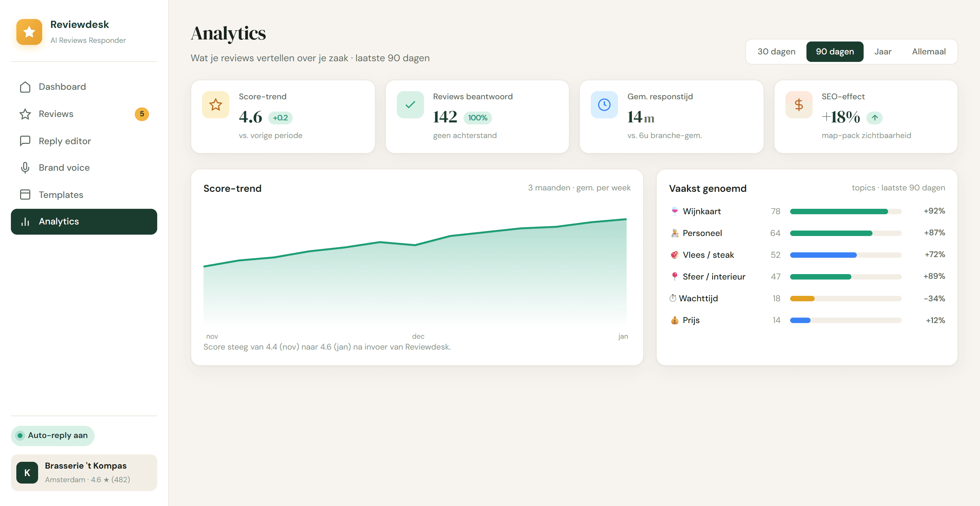Click the Reviewdesk star logo
The image size is (980, 506).
29,32
